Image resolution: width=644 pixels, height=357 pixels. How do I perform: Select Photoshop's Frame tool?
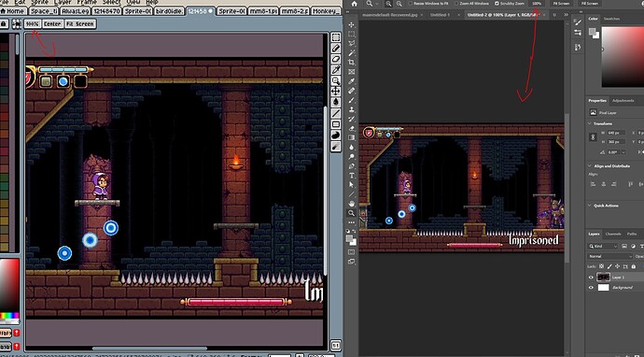pyautogui.click(x=351, y=72)
